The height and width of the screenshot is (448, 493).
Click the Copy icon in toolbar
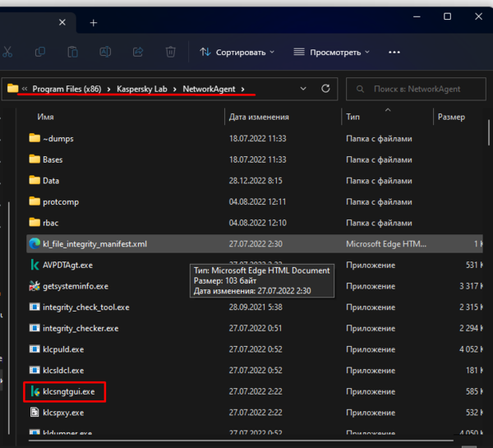coord(40,52)
